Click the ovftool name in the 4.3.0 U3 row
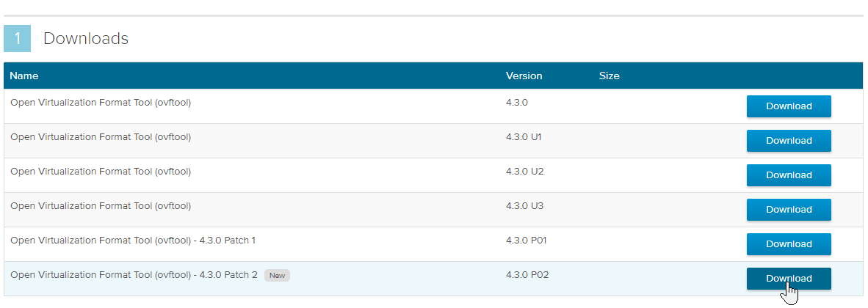This screenshot has height=308, width=868. pyautogui.click(x=101, y=206)
